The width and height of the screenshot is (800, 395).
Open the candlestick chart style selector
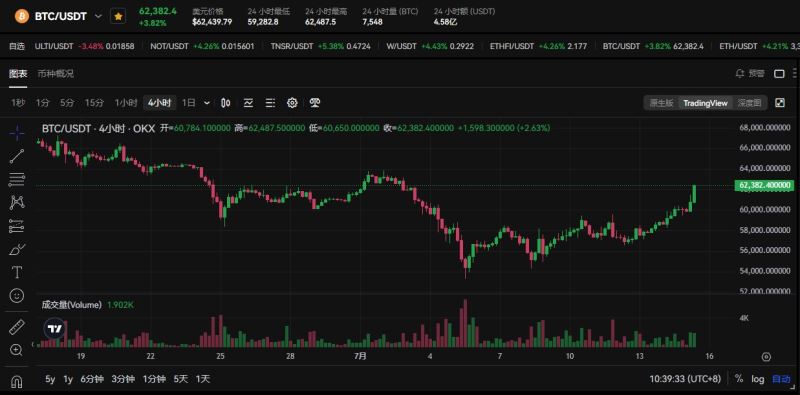pyautogui.click(x=226, y=103)
